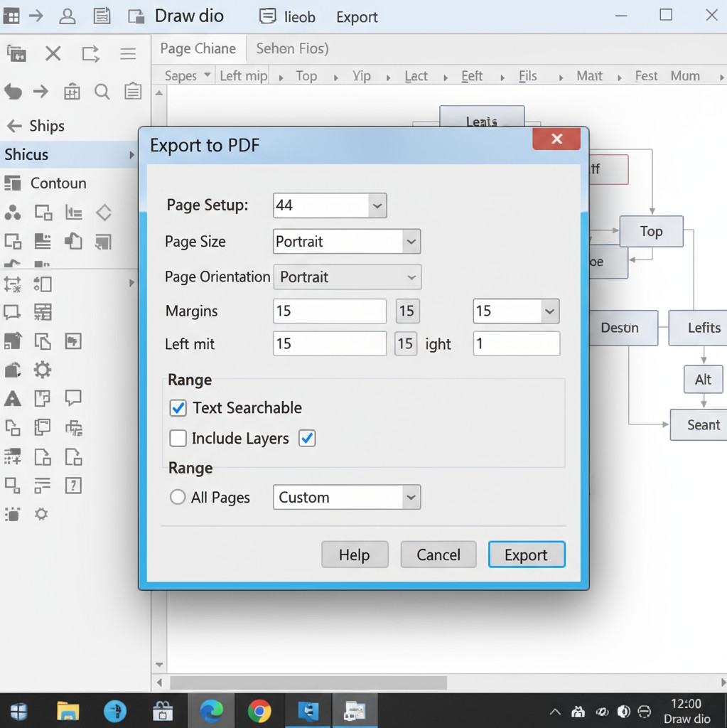Click the gear icon in shapes panel

pyautogui.click(x=43, y=370)
